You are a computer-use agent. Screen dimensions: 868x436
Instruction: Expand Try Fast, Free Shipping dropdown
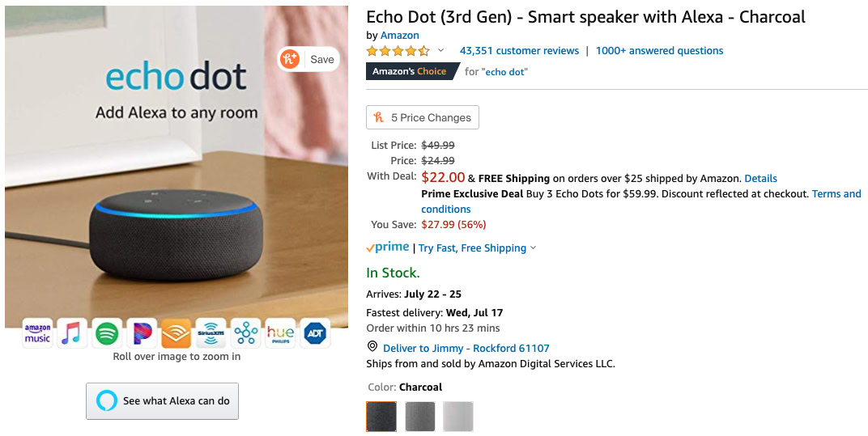[532, 248]
